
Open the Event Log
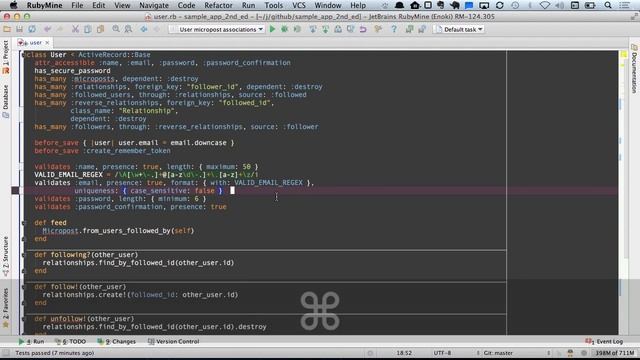(x=604, y=341)
